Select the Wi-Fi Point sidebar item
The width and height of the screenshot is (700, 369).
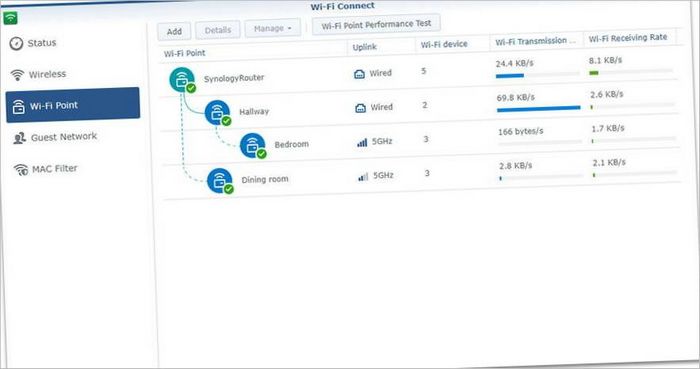[x=73, y=105]
